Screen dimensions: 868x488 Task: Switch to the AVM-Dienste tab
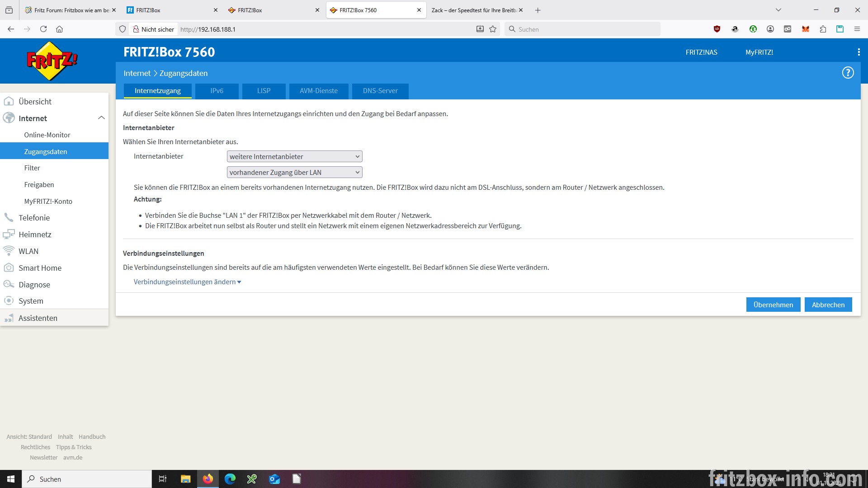point(319,91)
